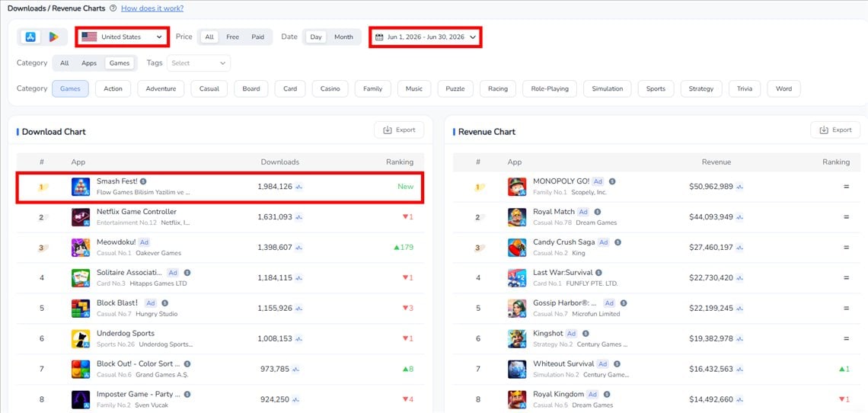Screen dimensions: 868x413
Task: Open Whiteout Survival app icon
Action: pyautogui.click(x=517, y=370)
